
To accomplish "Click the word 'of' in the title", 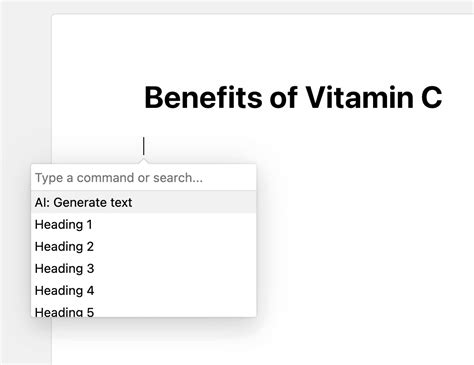I will pos(284,97).
